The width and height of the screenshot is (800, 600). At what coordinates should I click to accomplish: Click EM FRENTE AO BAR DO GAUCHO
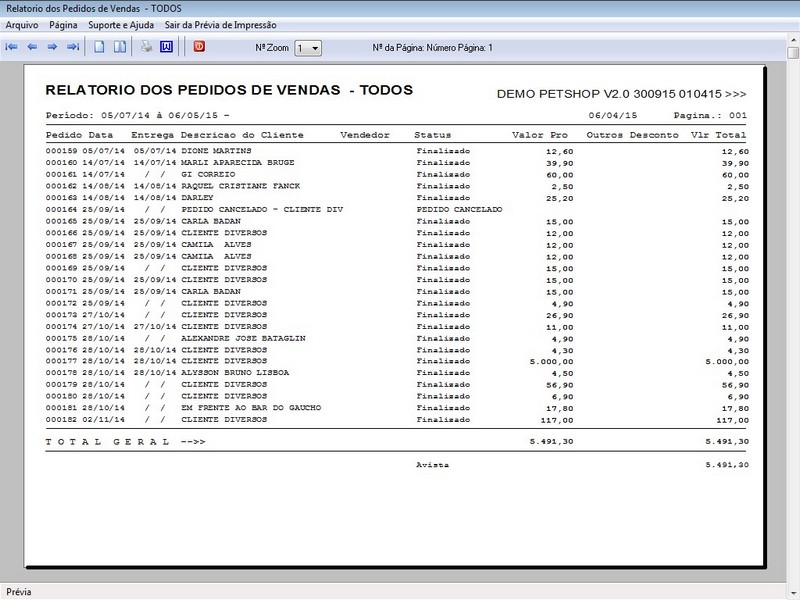pyautogui.click(x=251, y=408)
